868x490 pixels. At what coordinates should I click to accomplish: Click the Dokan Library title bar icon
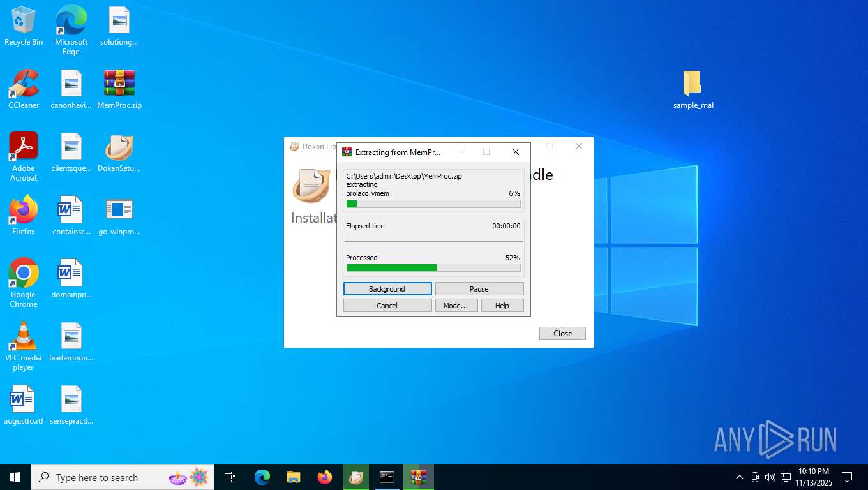294,146
